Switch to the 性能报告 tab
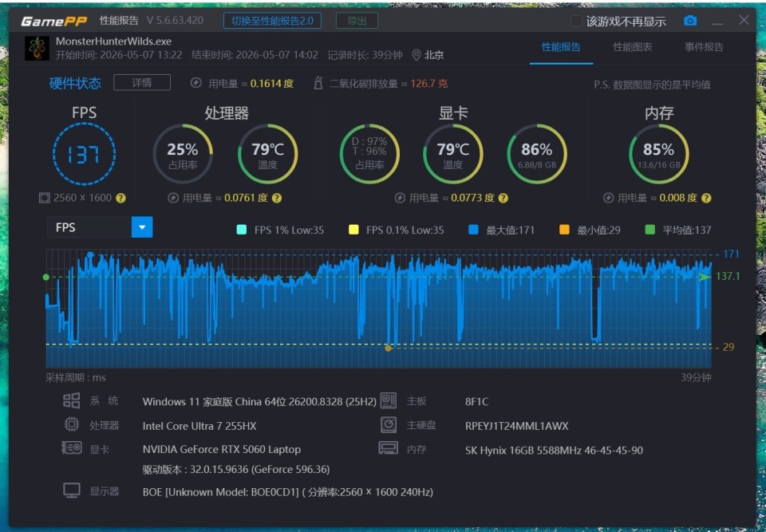 click(x=561, y=47)
